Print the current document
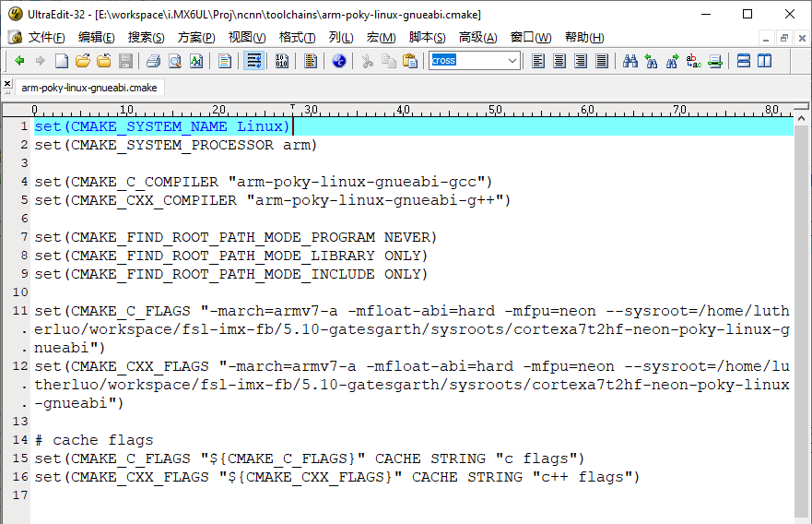 click(x=153, y=61)
